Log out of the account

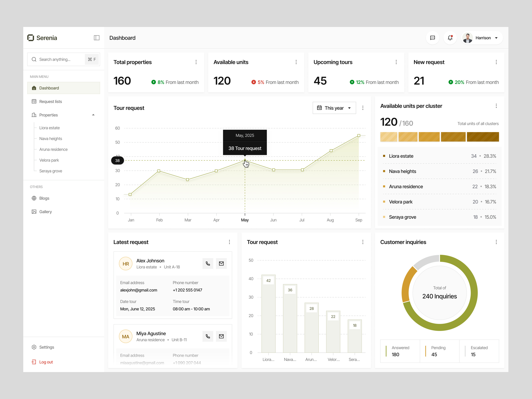point(46,362)
